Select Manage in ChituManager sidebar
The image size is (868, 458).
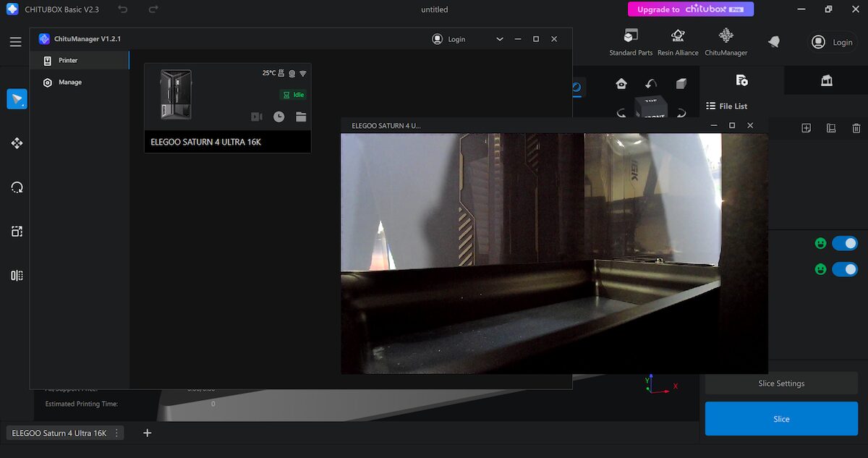click(80, 82)
